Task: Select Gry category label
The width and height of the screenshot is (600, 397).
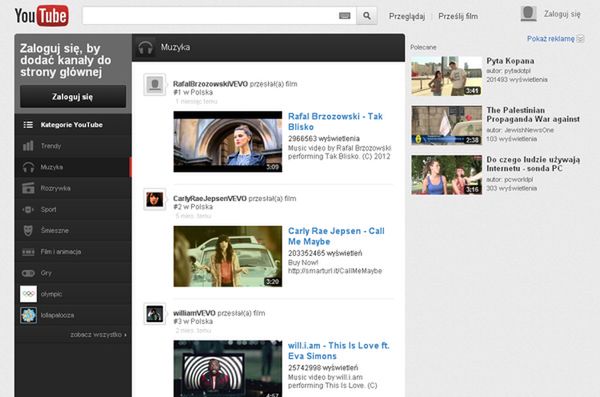Action: coord(46,273)
